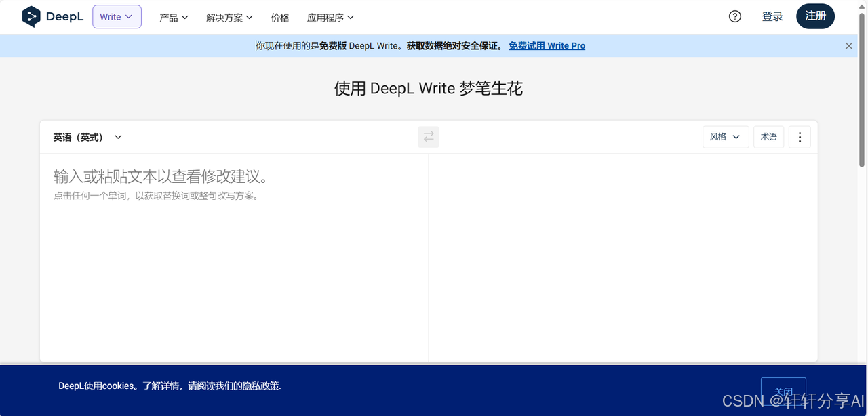Viewport: 868px width, 416px height.
Task: Select the 价格 menu item
Action: click(x=279, y=17)
